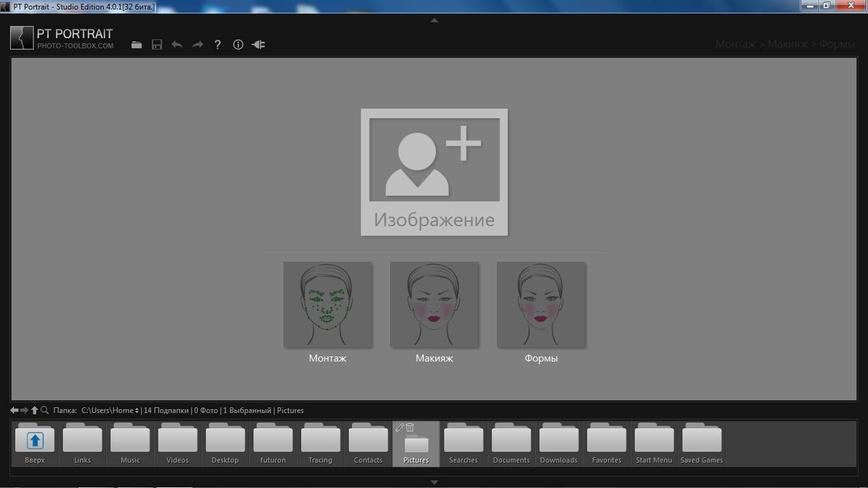Go up one folder level with the up arrow
The image size is (868, 488).
34,410
